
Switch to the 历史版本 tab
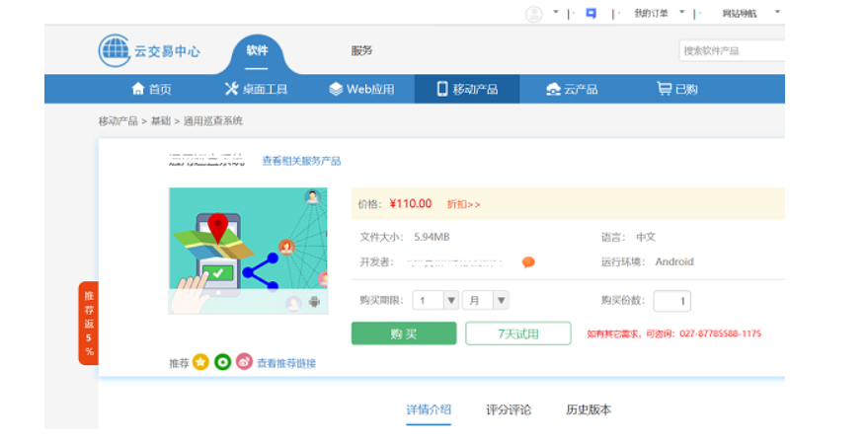(589, 410)
